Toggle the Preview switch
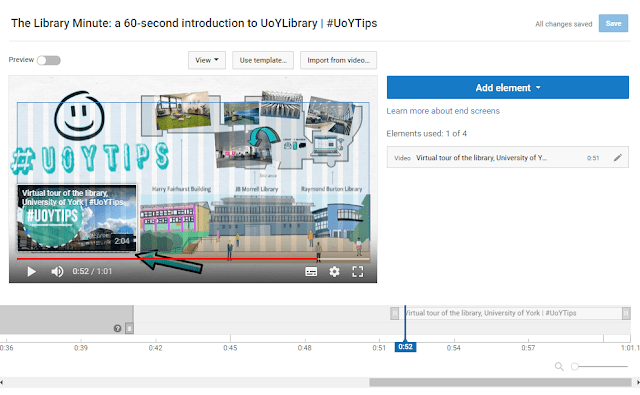 pyautogui.click(x=49, y=60)
